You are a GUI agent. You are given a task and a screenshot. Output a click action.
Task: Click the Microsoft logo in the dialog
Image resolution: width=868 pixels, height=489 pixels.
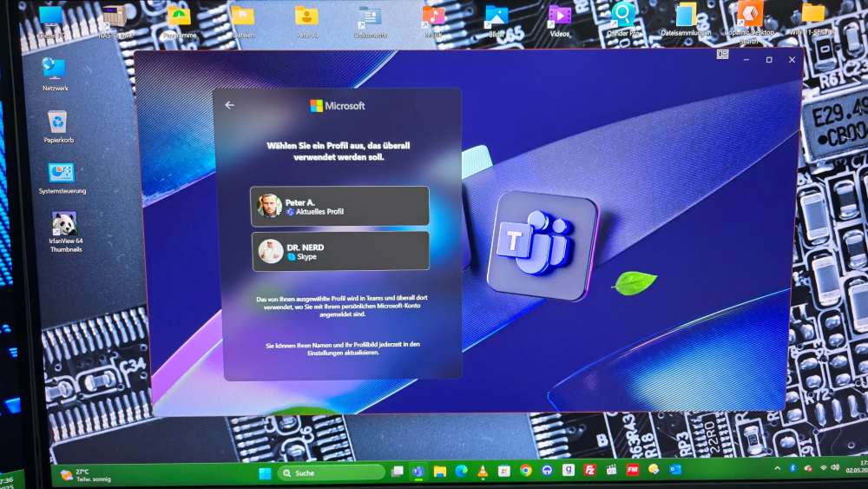click(x=337, y=106)
